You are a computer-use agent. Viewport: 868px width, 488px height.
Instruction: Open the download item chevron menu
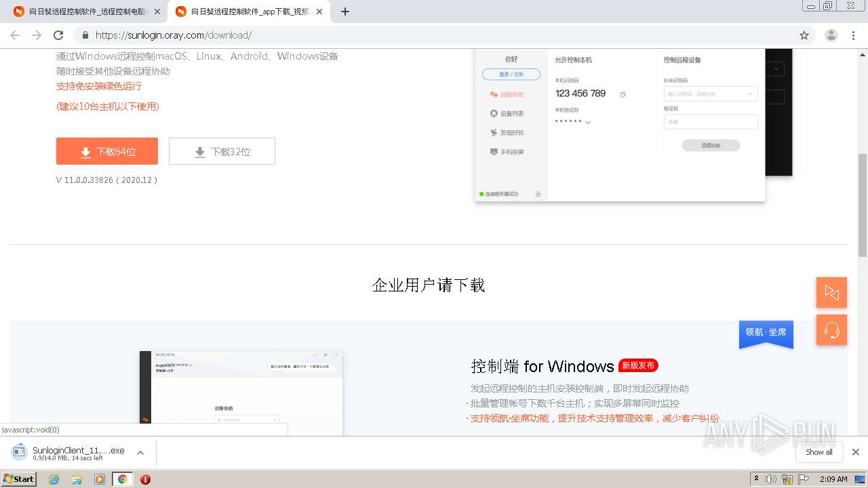140,453
